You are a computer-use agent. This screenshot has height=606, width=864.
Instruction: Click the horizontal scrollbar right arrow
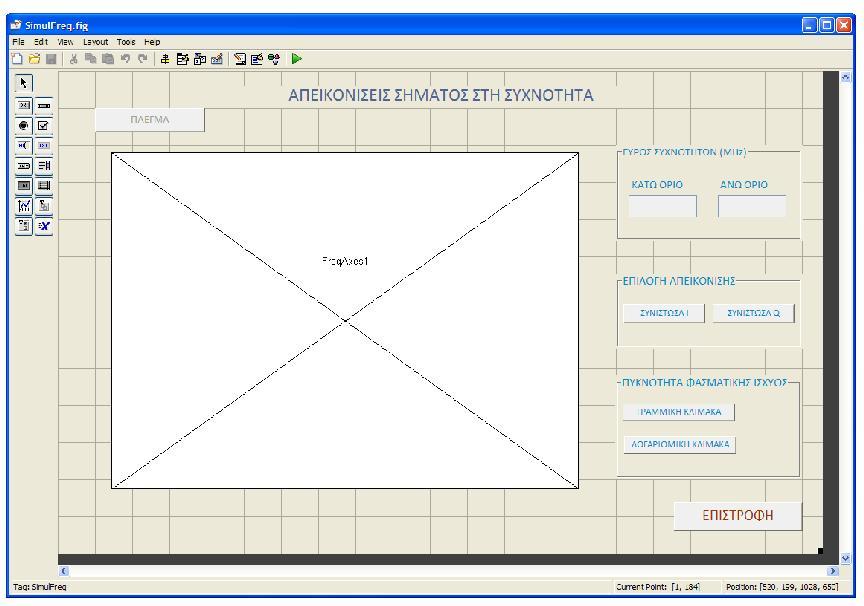point(833,571)
